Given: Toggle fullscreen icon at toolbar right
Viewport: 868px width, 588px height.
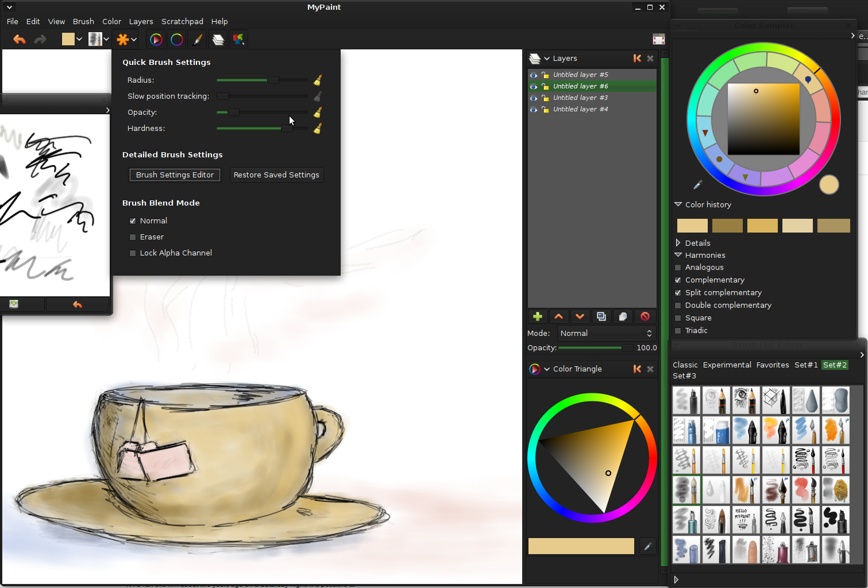Looking at the screenshot, I should (659, 39).
